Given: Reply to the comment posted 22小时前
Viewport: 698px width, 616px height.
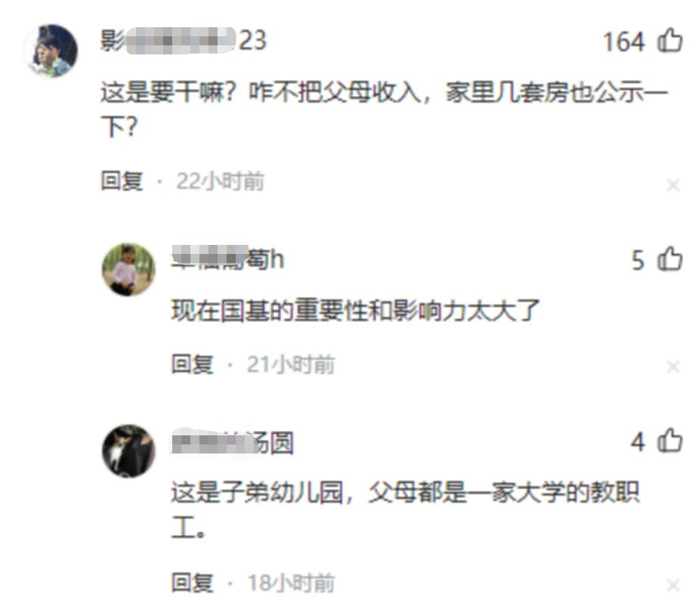Looking at the screenshot, I should click(x=122, y=181).
